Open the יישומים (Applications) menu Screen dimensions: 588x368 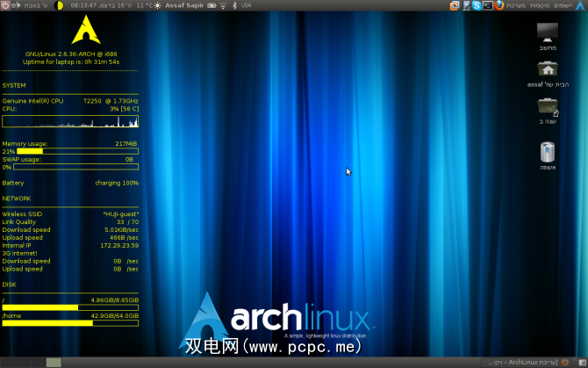coord(563,5)
